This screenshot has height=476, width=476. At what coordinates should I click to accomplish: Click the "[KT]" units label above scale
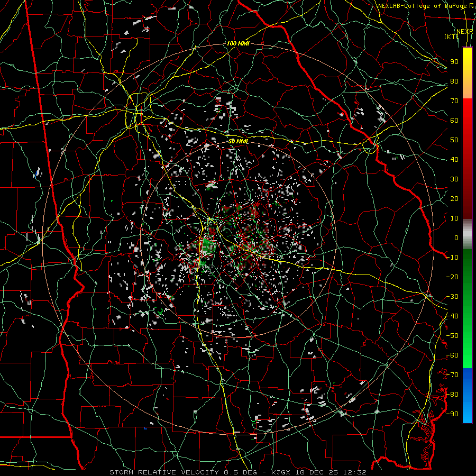coord(452,36)
